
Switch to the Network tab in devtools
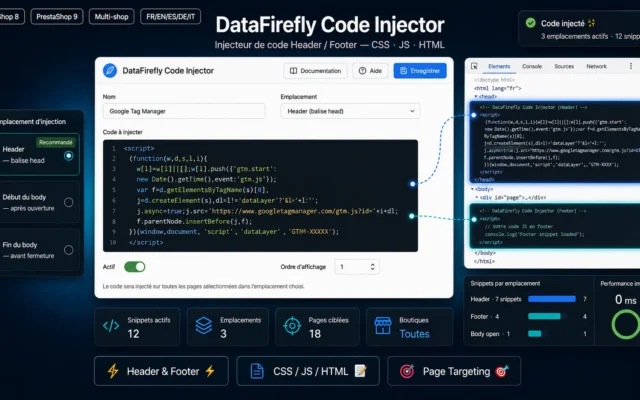coord(596,66)
